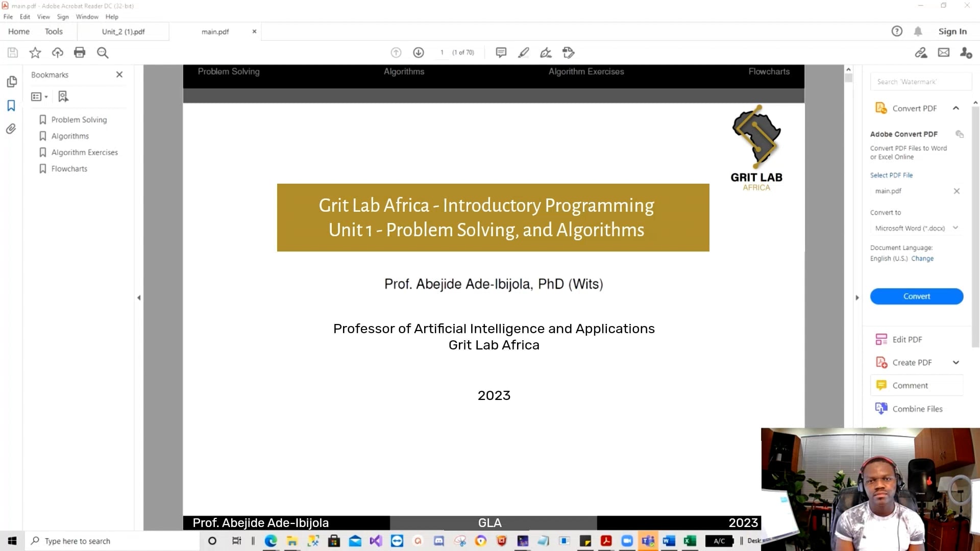Expand the Create PDF section
Viewport: 980px width, 551px height.
(x=956, y=363)
